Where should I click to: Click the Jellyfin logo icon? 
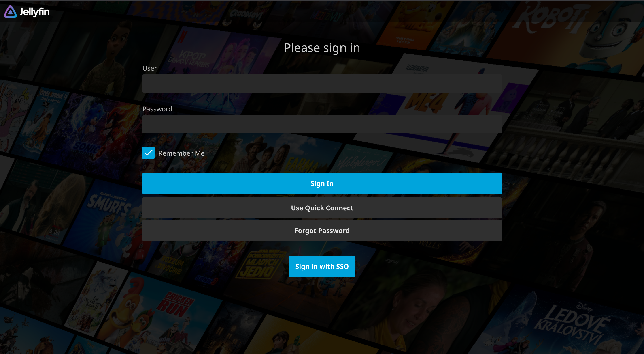10,11
